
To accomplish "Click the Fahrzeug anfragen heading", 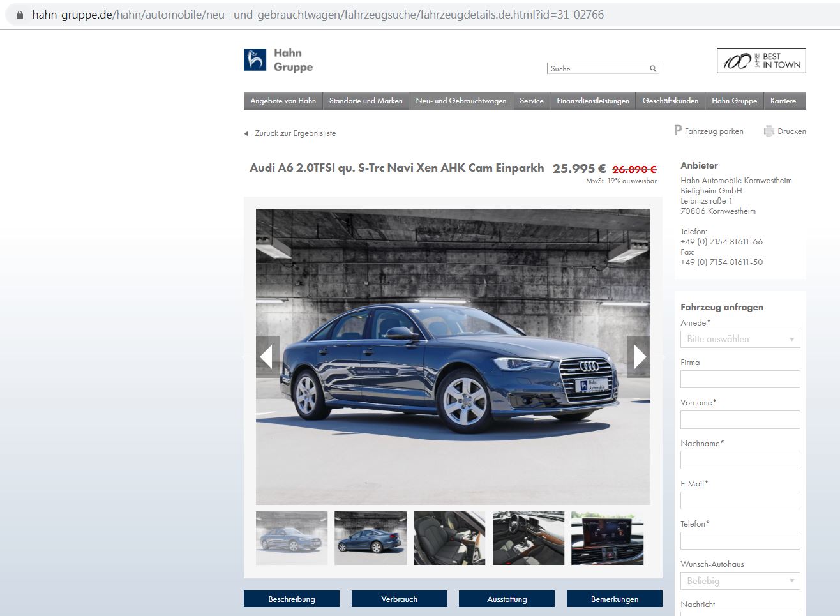I will 722,307.
